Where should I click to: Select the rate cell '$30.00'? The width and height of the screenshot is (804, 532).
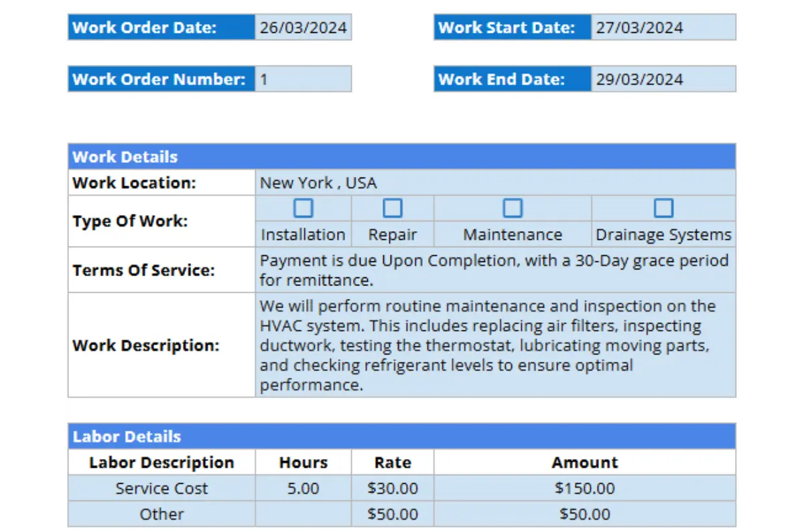[393, 488]
